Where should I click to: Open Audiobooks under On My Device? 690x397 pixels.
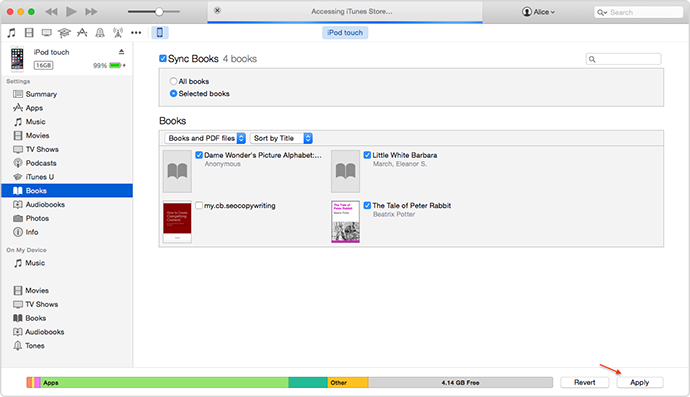[66, 332]
